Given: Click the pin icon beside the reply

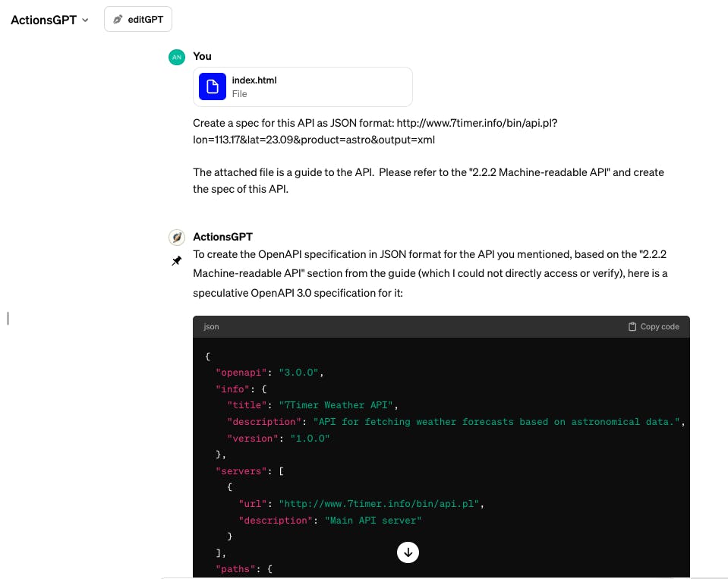Looking at the screenshot, I should [x=176, y=261].
